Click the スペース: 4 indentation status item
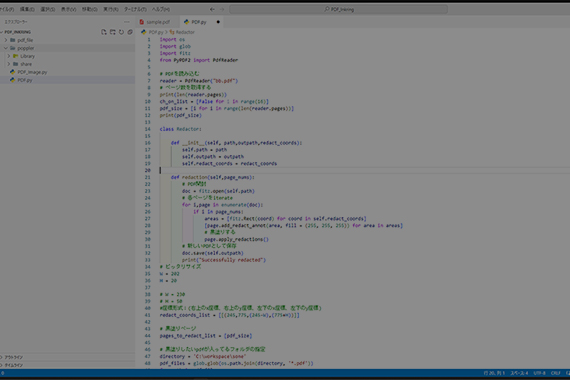This screenshot has height=380, width=570. (x=519, y=373)
